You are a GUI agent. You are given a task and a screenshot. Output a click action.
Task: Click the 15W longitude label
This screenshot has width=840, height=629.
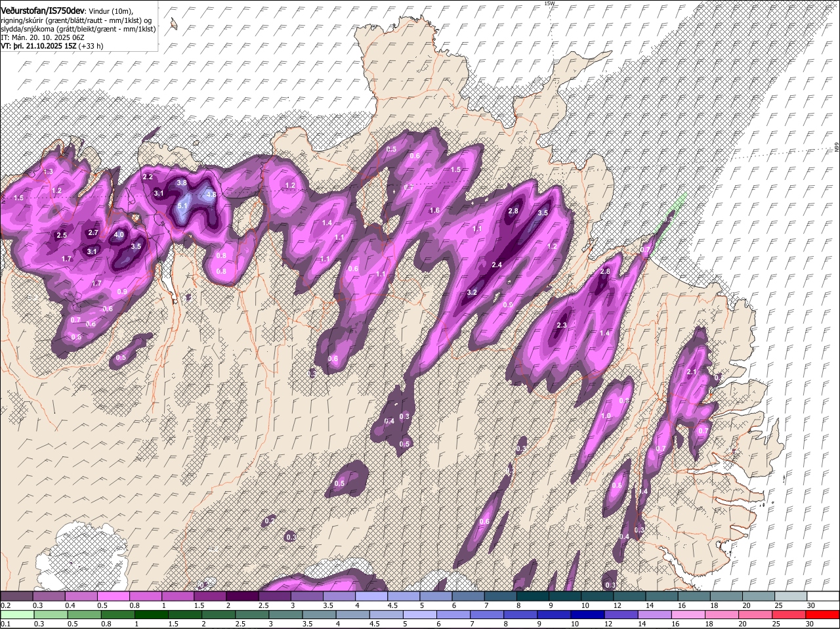549,3
